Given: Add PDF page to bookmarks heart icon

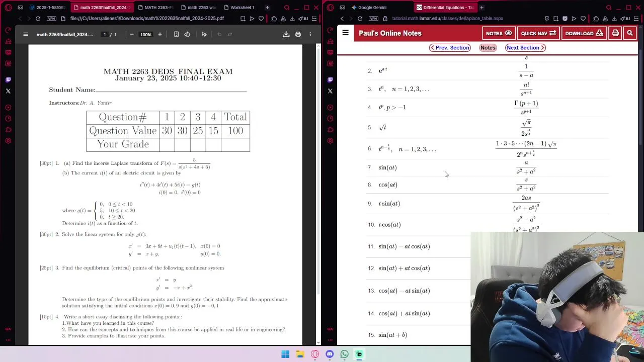Looking at the screenshot, I should (261, 19).
